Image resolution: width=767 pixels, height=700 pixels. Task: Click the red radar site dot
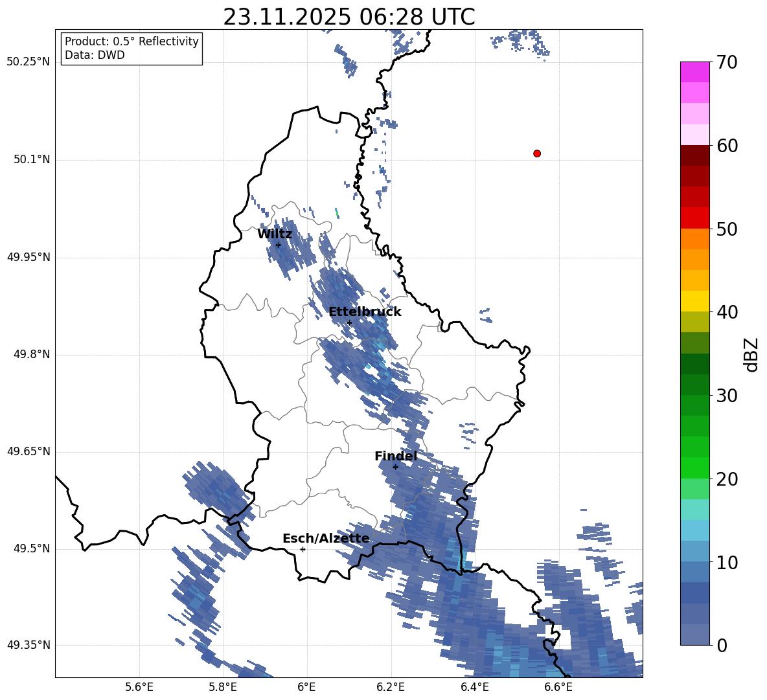(537, 153)
